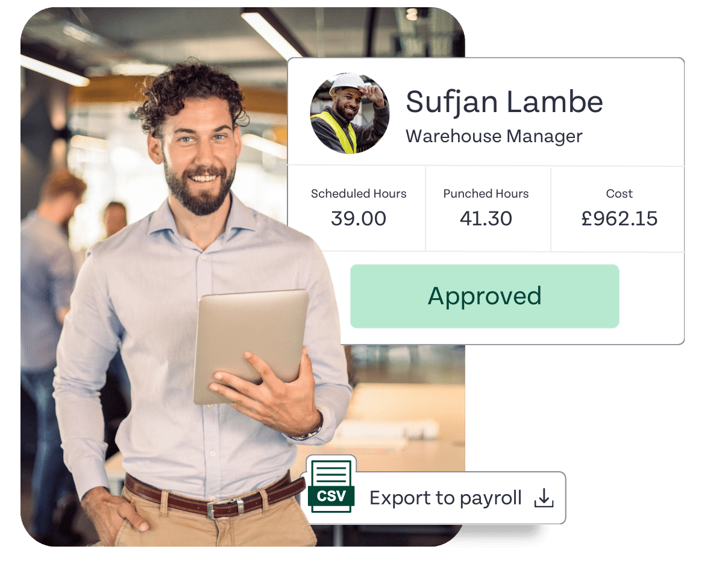Open Sufjan Lambe's profile photo
This screenshot has height=570, width=728.
350,113
